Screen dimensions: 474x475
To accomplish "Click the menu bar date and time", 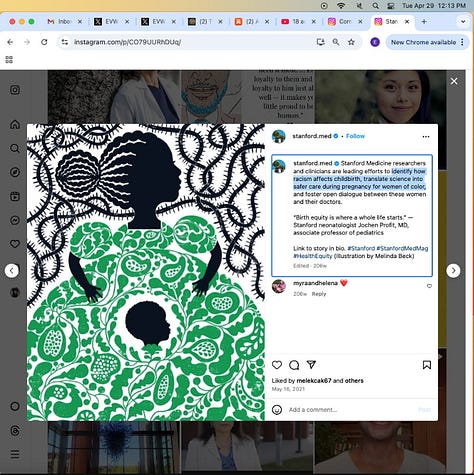I will point(434,6).
